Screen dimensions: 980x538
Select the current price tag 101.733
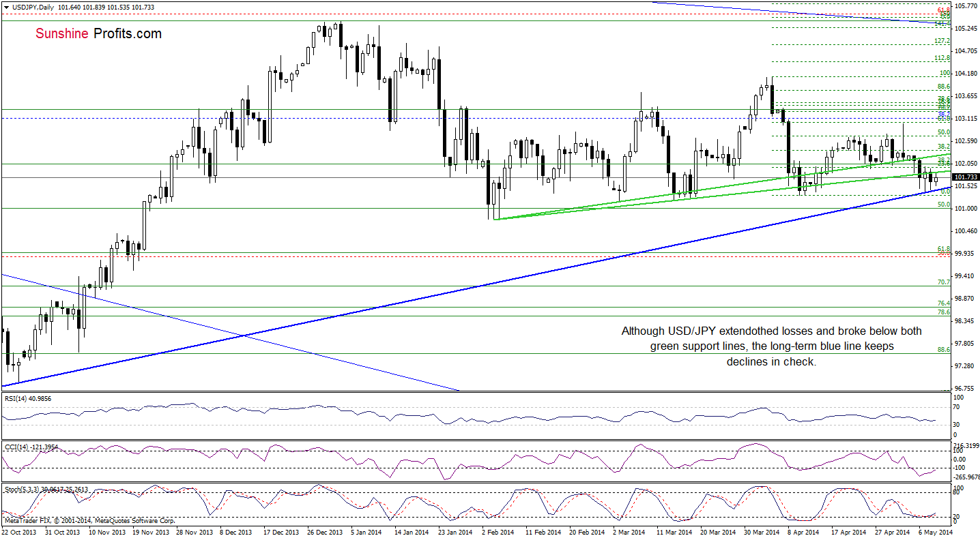(x=966, y=177)
